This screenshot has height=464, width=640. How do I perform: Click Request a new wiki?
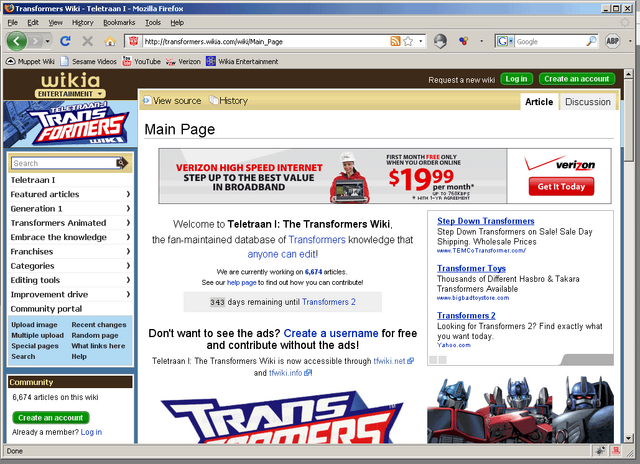pyautogui.click(x=461, y=80)
